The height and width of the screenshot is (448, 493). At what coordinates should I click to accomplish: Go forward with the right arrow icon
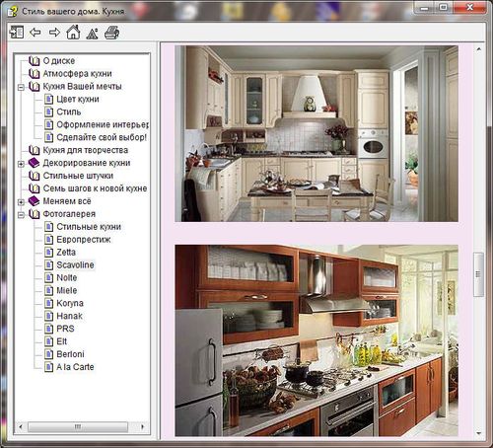tap(54, 33)
